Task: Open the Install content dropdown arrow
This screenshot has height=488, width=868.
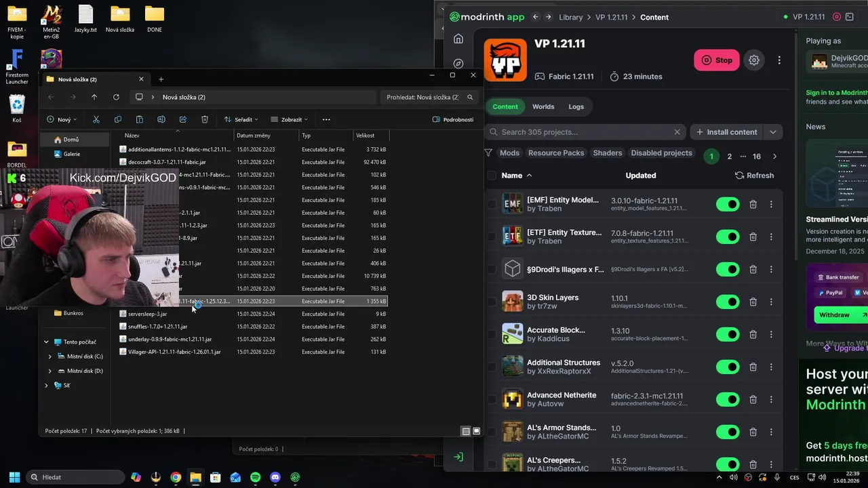Action: pos(772,132)
